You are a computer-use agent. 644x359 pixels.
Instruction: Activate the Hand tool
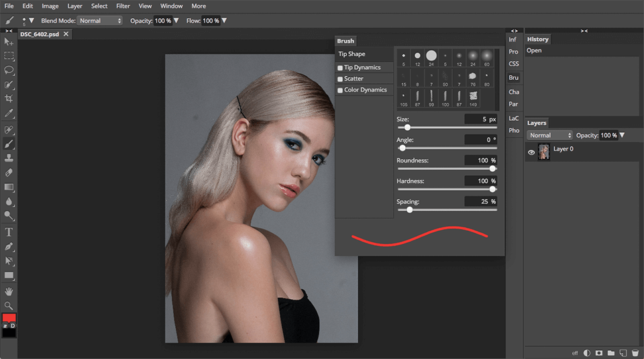pos(9,291)
